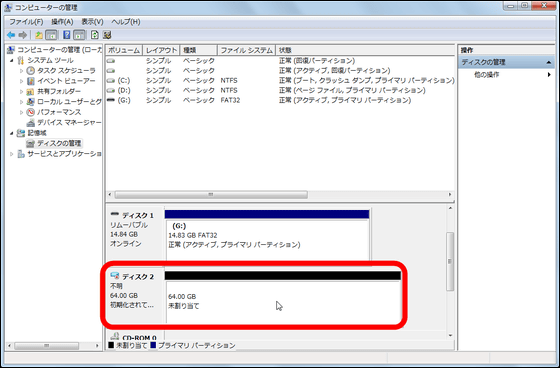The height and width of the screenshot is (368, 560).
Task: Select デバイス マネージャー in the tree
Action: click(69, 123)
